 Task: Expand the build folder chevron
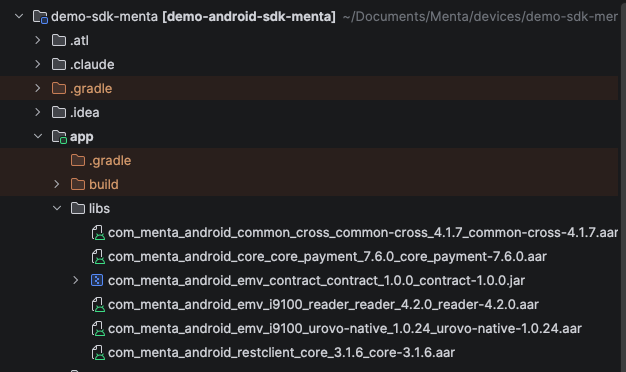pyautogui.click(x=57, y=184)
